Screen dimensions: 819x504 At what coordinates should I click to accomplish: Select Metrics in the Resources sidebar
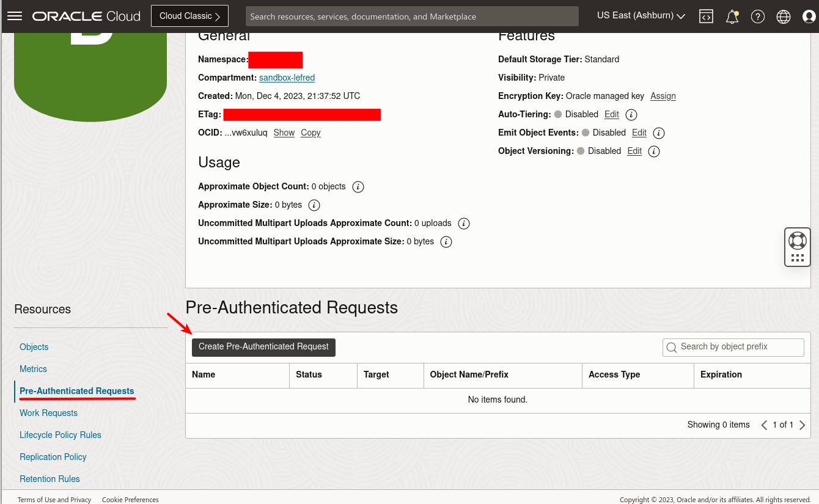[x=33, y=369]
